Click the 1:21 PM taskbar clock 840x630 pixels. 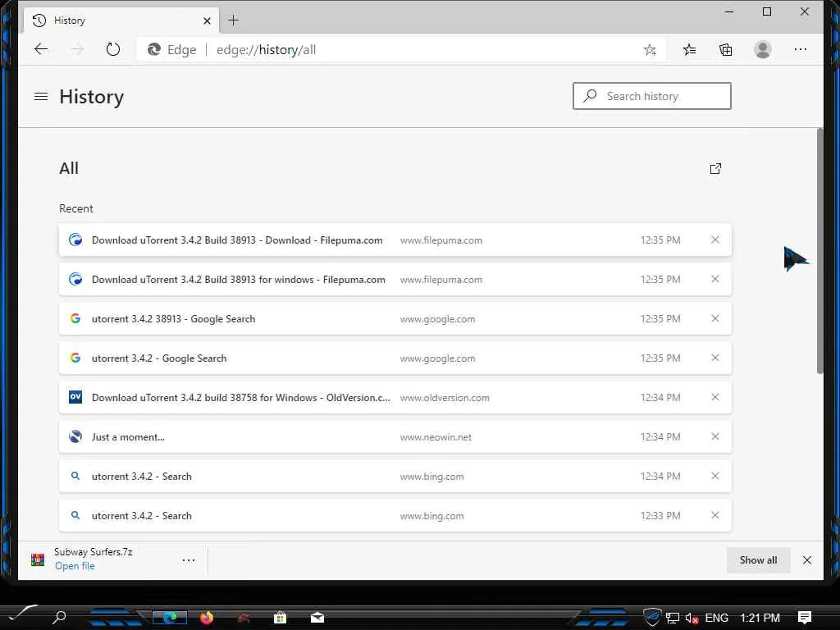760,618
